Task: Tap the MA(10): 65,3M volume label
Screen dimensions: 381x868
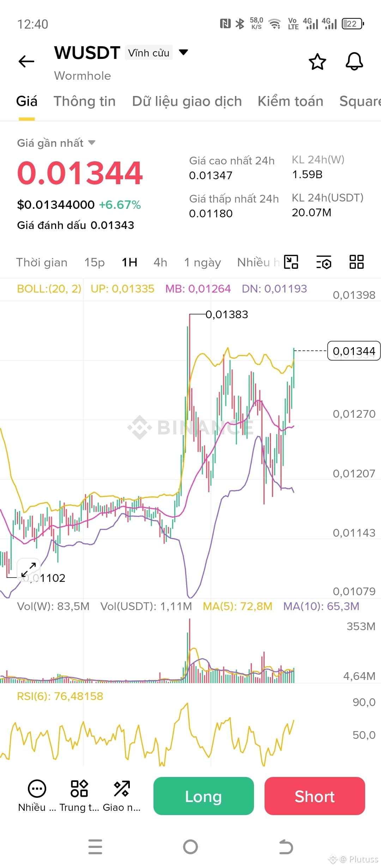Action: [321, 606]
